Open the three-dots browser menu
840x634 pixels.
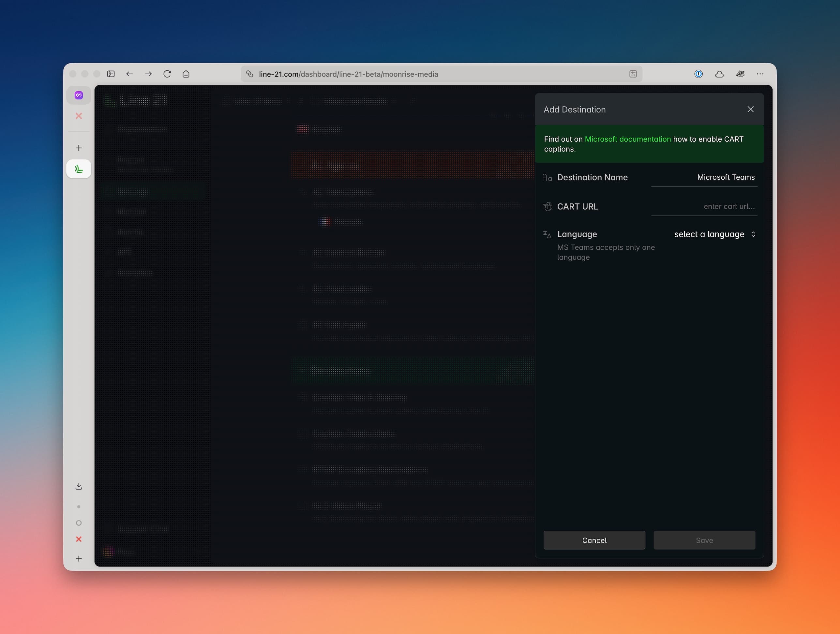click(759, 74)
